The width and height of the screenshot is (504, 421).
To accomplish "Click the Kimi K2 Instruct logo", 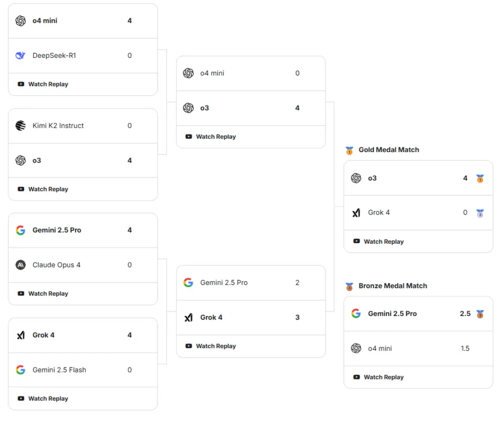I will pos(20,125).
